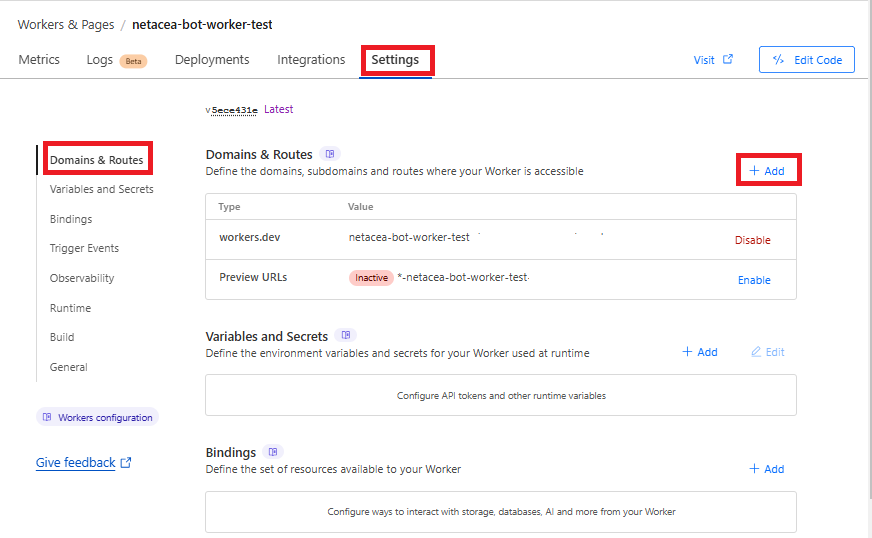Disable the workers.dev route
This screenshot has height=538, width=872.
[752, 240]
